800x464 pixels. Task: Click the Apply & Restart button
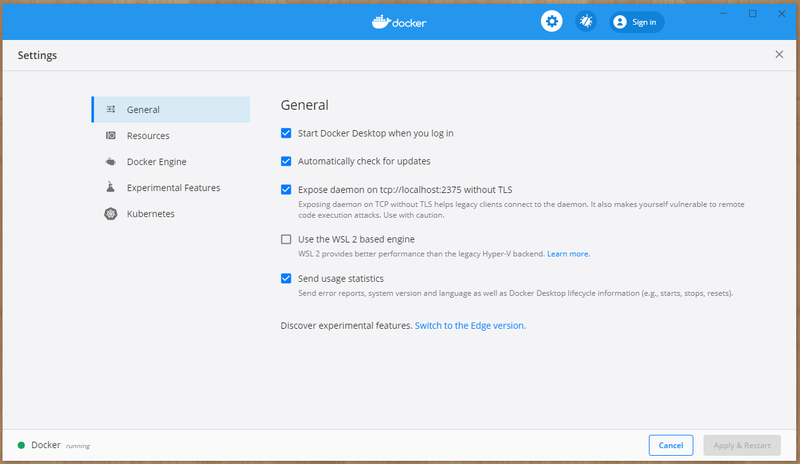pos(742,445)
